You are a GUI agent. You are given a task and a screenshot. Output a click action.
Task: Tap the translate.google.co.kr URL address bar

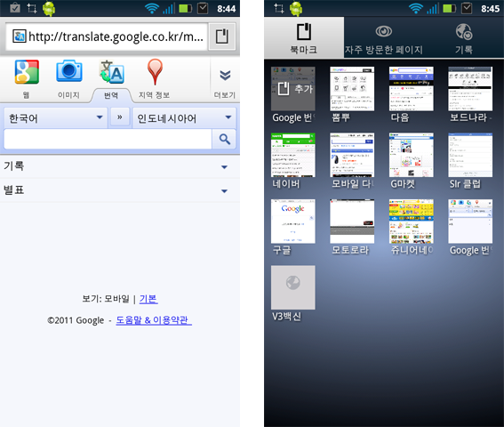107,36
